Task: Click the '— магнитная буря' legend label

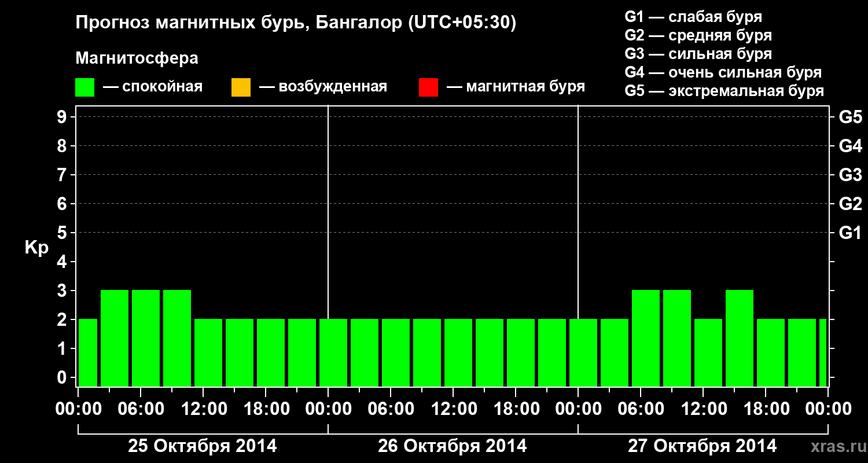Action: 516,87
